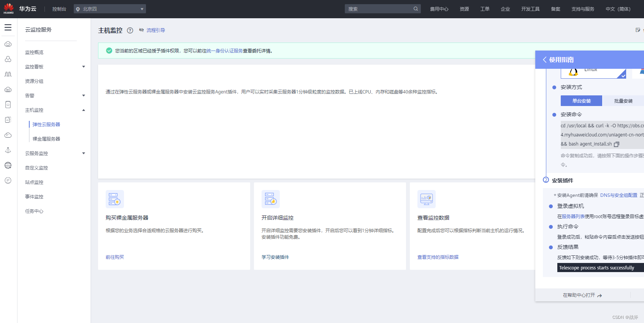Viewport: 644px width, 323px height.
Task: Click 前往购买 link
Action: tap(115, 257)
